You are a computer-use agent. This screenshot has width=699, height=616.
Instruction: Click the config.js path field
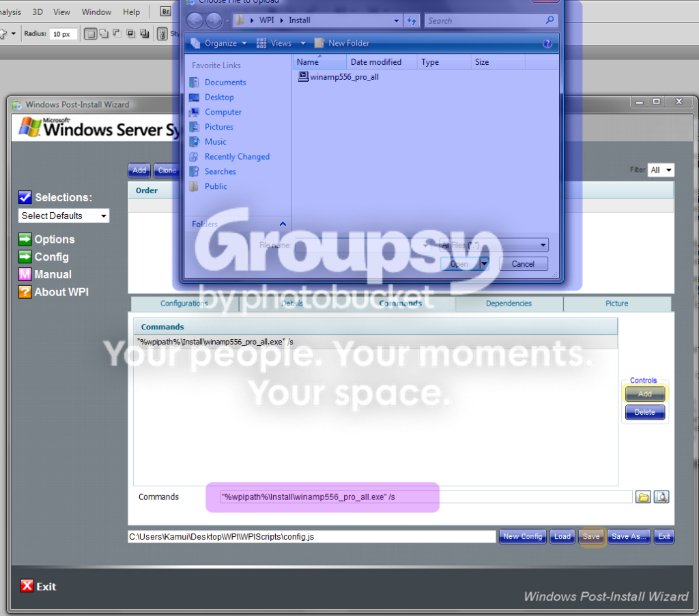(311, 537)
